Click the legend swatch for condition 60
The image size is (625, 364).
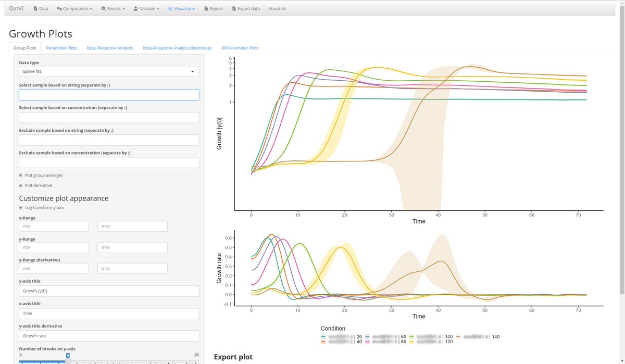368,337
